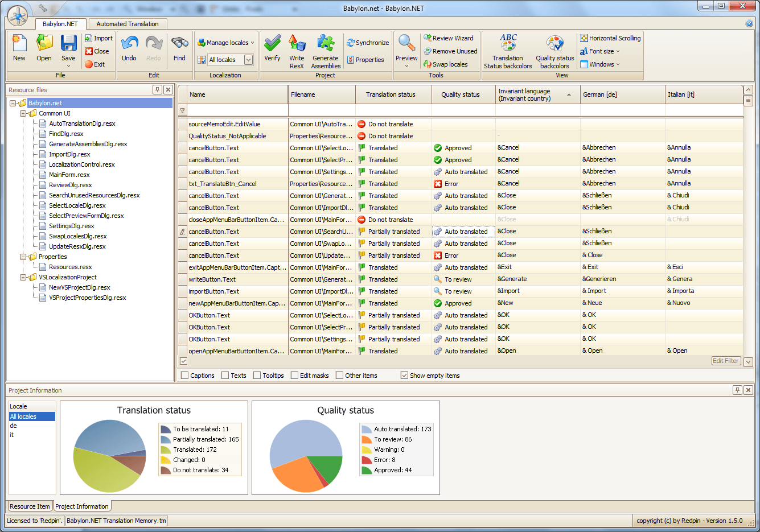Click the writeButton.Text name cell
The width and height of the screenshot is (760, 532).
[x=237, y=279]
